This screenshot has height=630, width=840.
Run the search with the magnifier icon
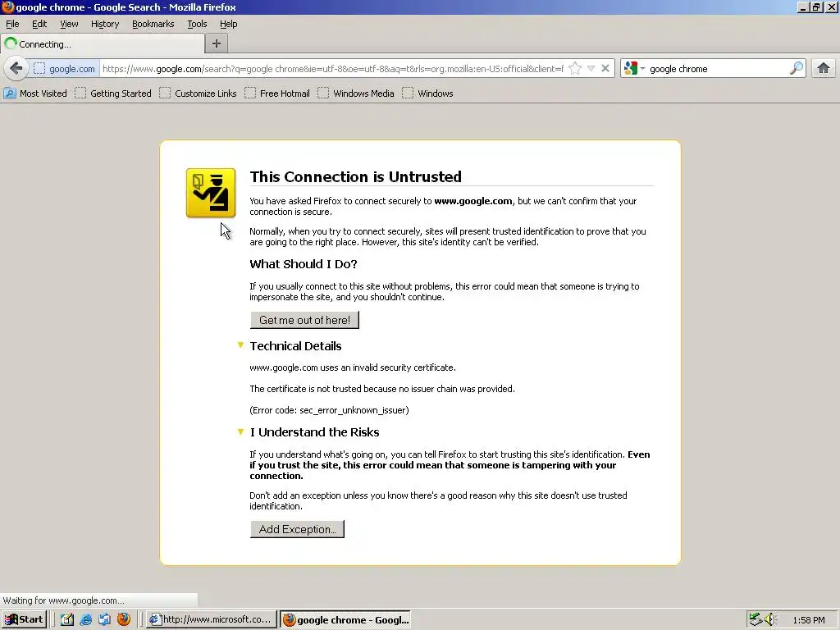[x=797, y=69]
